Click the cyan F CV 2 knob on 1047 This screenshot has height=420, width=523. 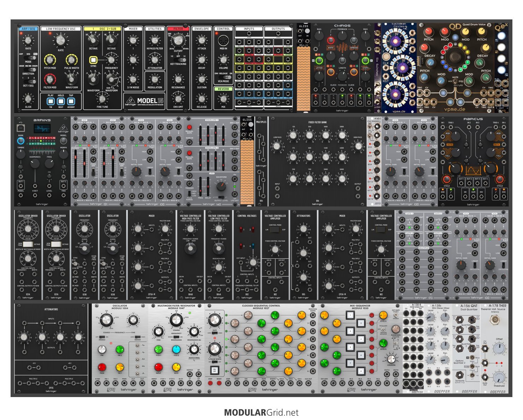[176, 349]
